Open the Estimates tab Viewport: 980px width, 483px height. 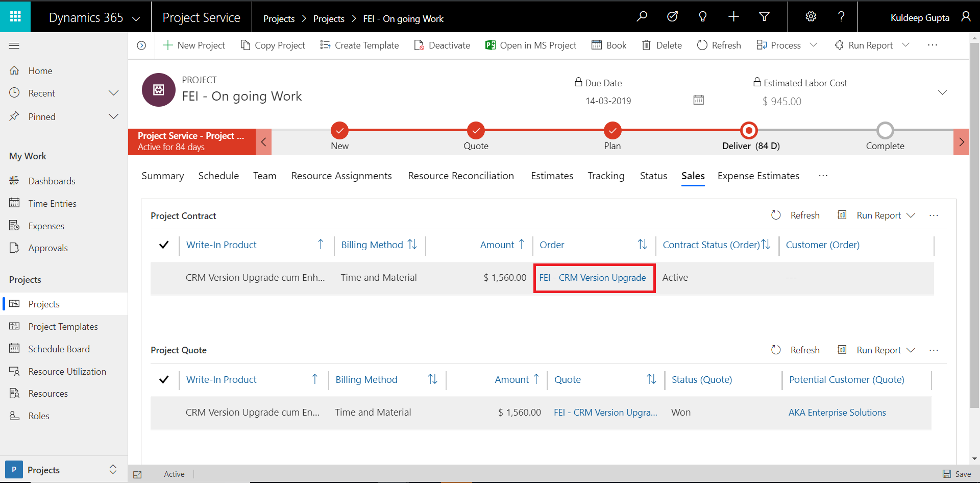click(x=552, y=176)
